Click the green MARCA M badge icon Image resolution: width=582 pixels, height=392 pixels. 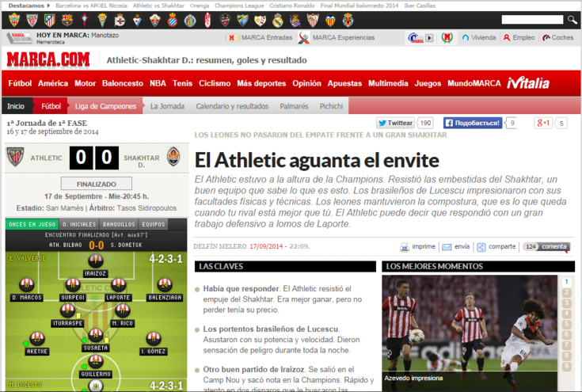(447, 37)
